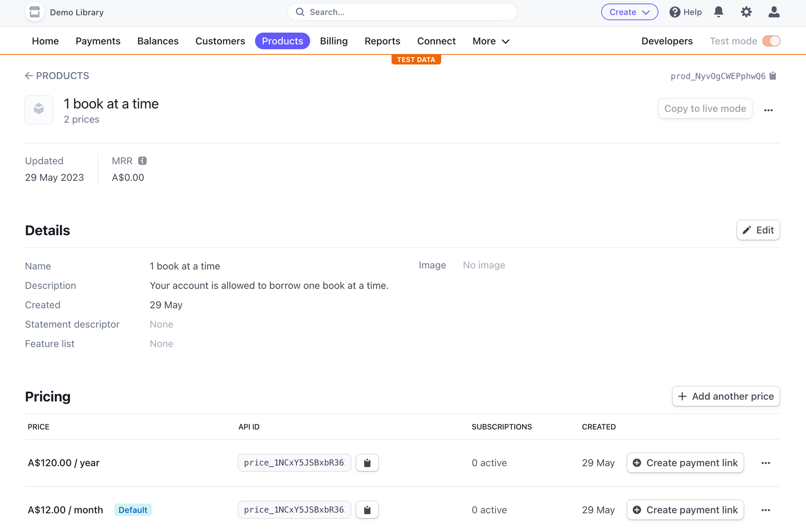
Task: Copy the monthly price API ID
Action: [367, 510]
